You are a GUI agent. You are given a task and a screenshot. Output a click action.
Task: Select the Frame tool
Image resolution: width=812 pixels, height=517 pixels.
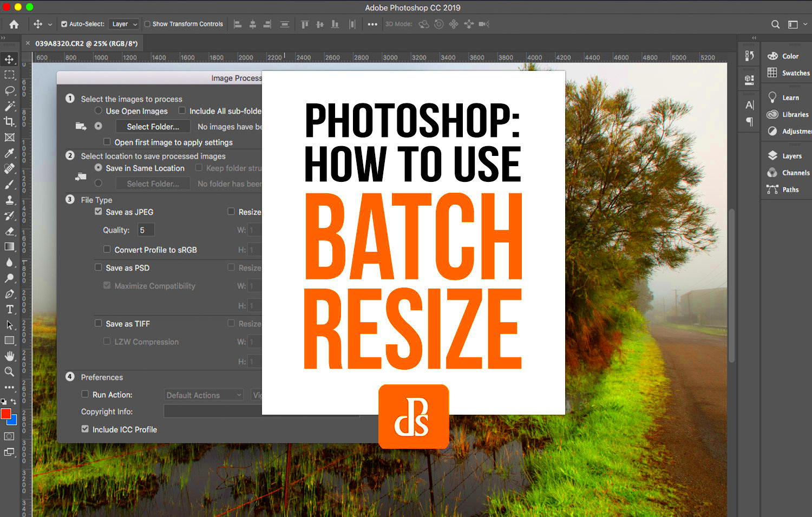[9, 138]
